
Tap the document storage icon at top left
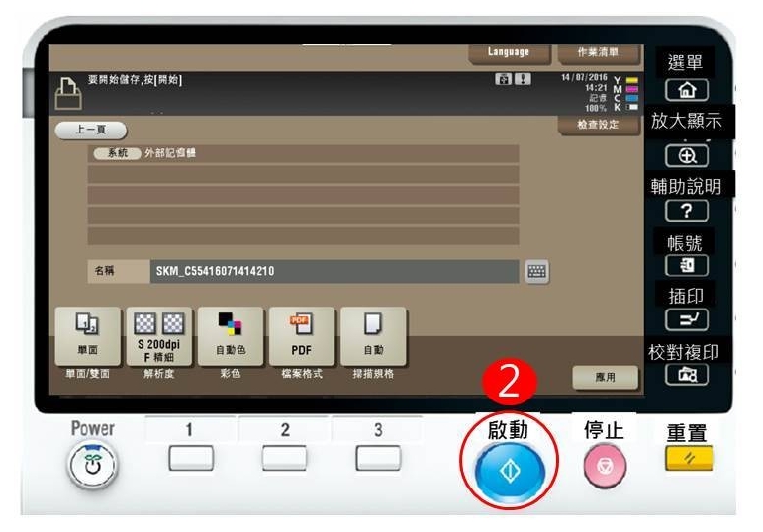(x=68, y=93)
